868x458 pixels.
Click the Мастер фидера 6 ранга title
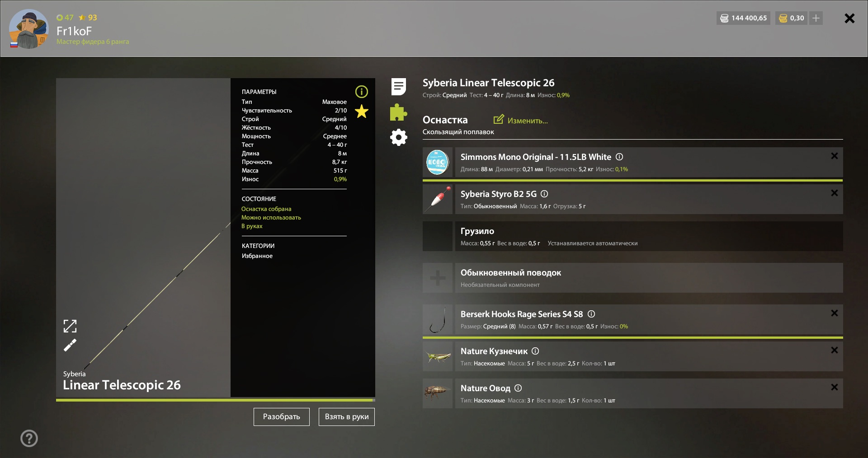(x=93, y=42)
